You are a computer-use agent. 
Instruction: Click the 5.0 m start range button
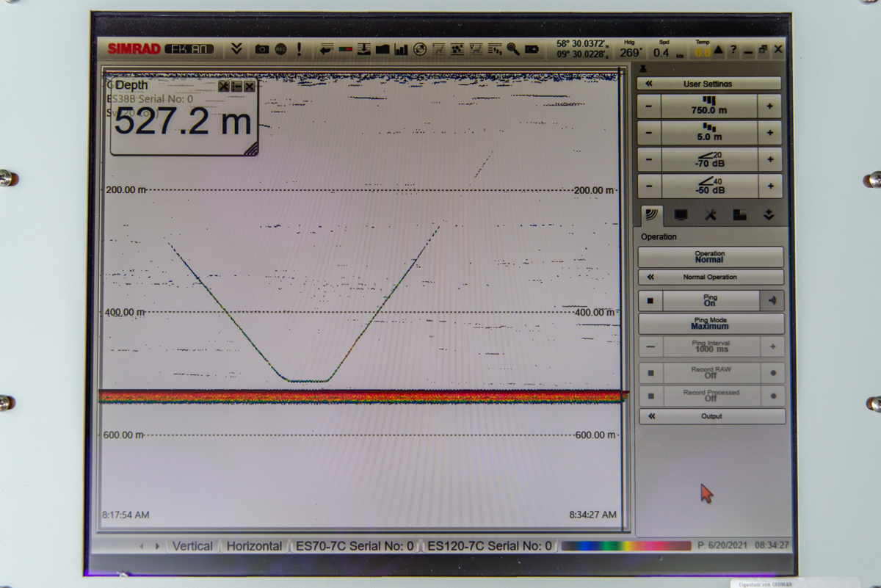tap(709, 133)
